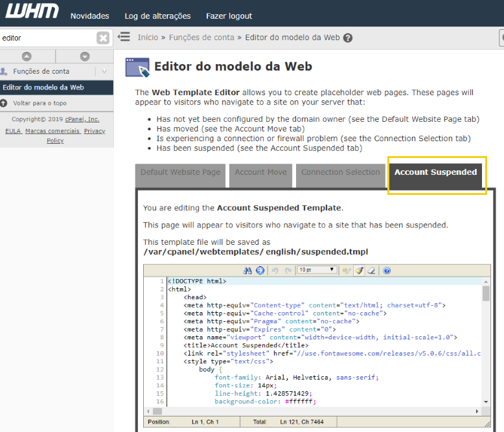Click the redo icon in editor toolbar
This screenshot has width=504, height=432.
(x=288, y=271)
